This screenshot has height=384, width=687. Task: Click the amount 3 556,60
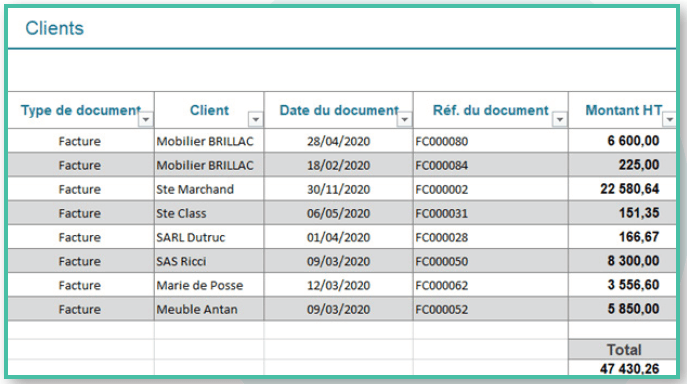coord(633,285)
